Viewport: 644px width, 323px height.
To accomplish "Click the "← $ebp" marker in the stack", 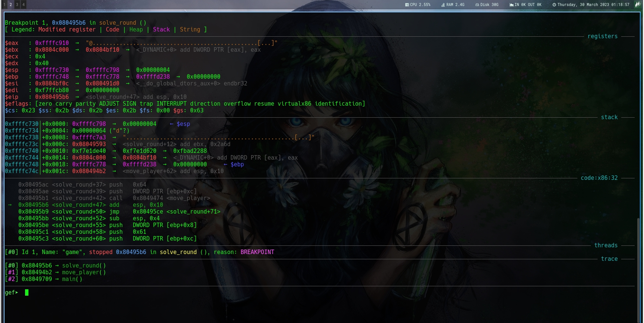I will pos(234,164).
